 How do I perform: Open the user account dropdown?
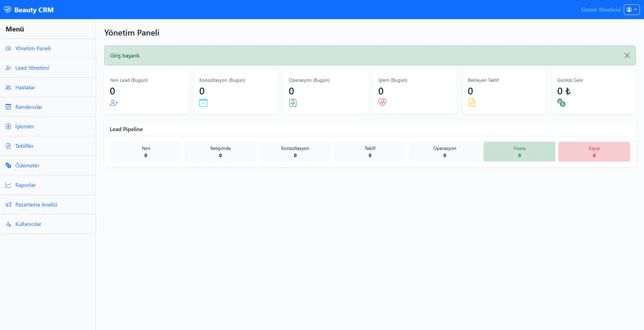(632, 10)
